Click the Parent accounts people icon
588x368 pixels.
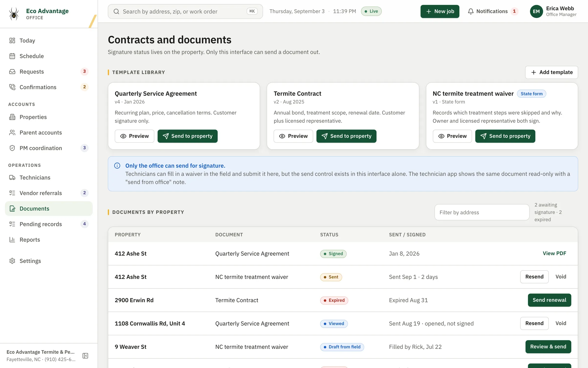coord(12,132)
